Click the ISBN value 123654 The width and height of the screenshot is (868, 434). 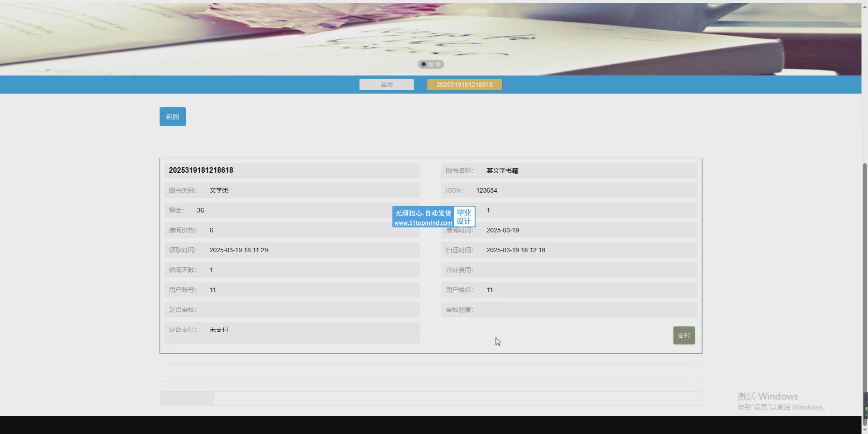(486, 190)
